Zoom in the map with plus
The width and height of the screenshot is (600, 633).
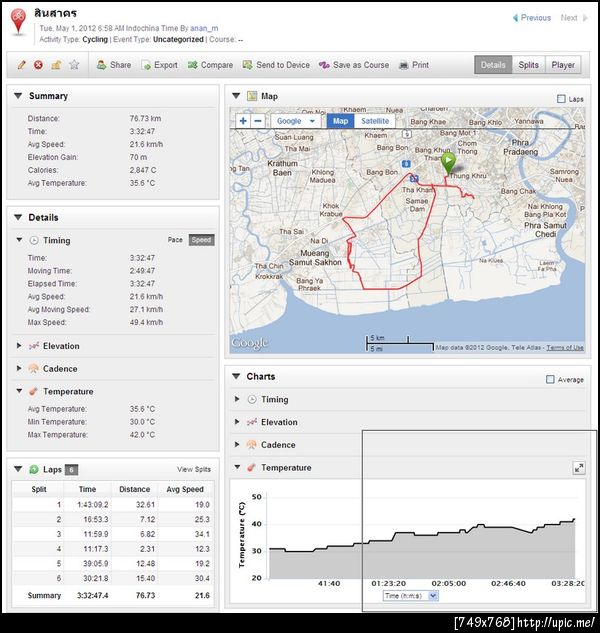(x=243, y=121)
